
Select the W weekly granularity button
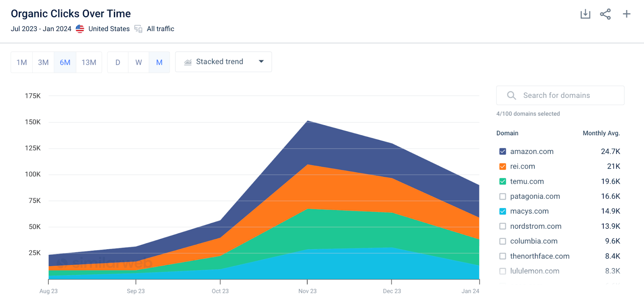point(138,62)
